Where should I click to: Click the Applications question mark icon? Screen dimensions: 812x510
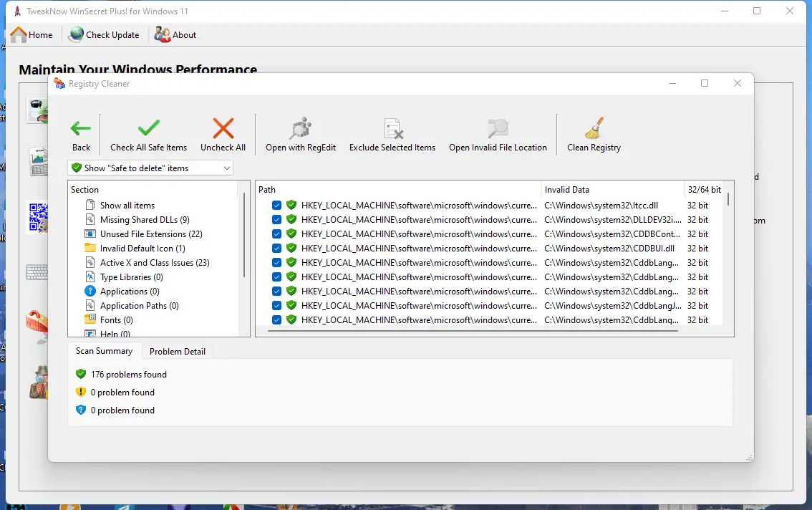click(x=90, y=292)
